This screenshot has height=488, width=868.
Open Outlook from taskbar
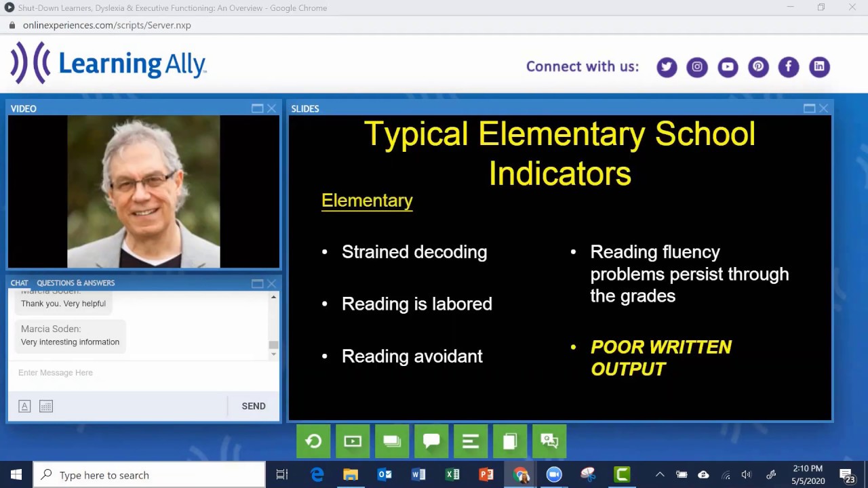384,474
